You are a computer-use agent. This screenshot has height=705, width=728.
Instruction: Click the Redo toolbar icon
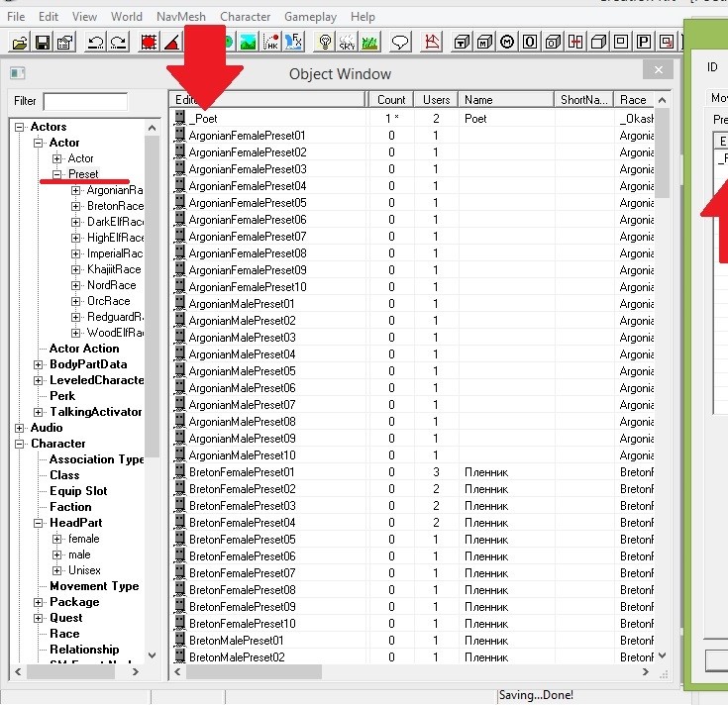point(119,43)
